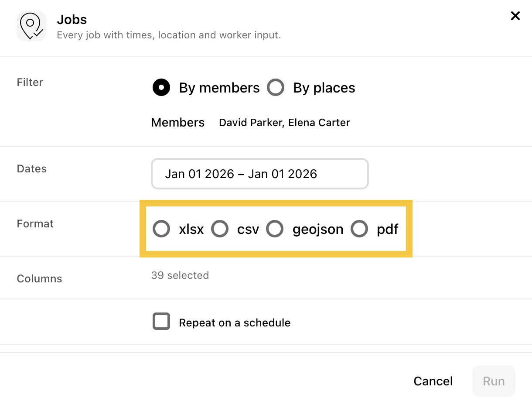Click the Format row label

click(x=35, y=224)
